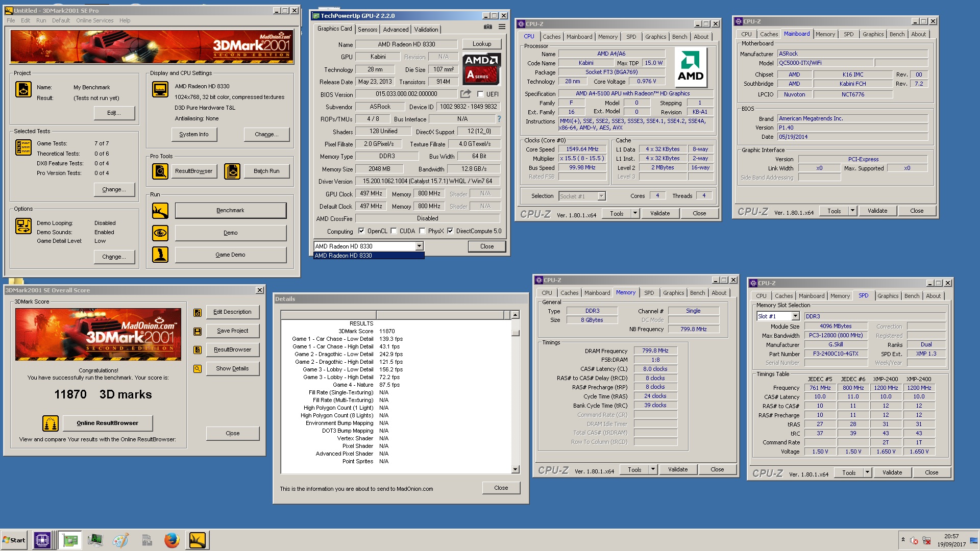Click the System Info button
Viewport: 980px width, 551px height.
tap(194, 134)
